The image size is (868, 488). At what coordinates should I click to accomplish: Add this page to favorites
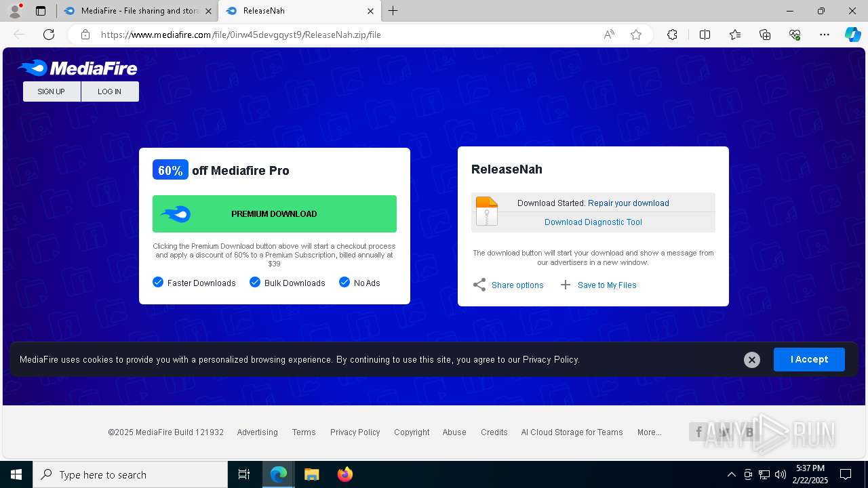click(x=636, y=35)
